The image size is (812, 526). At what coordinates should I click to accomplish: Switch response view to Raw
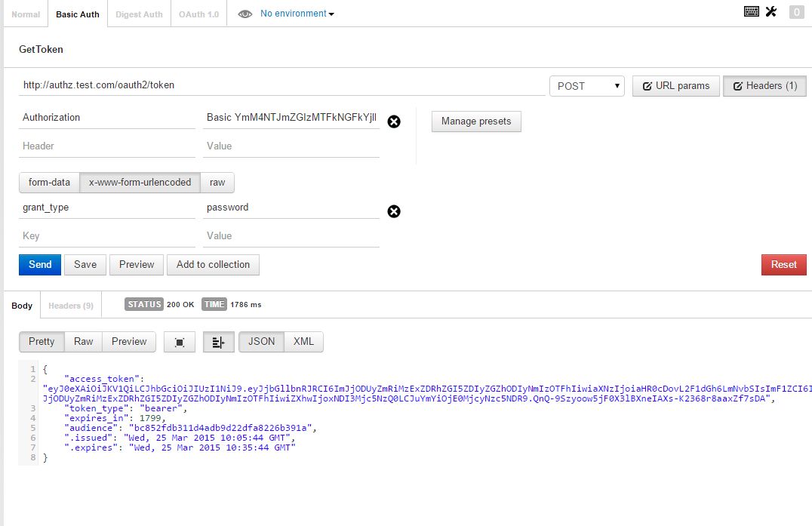(83, 341)
